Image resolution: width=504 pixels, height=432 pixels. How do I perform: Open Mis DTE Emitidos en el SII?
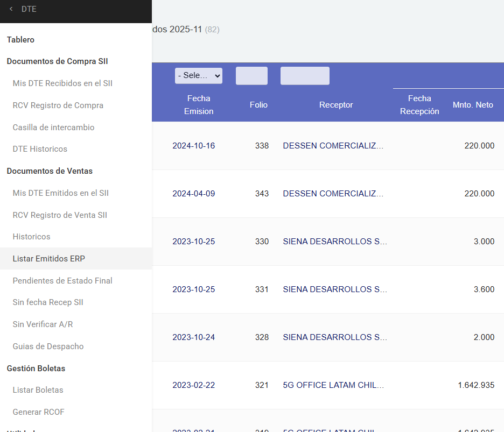[x=60, y=193]
